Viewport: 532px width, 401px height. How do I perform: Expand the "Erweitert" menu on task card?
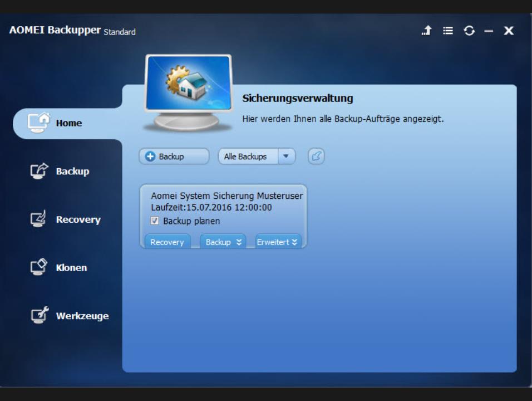pyautogui.click(x=278, y=242)
